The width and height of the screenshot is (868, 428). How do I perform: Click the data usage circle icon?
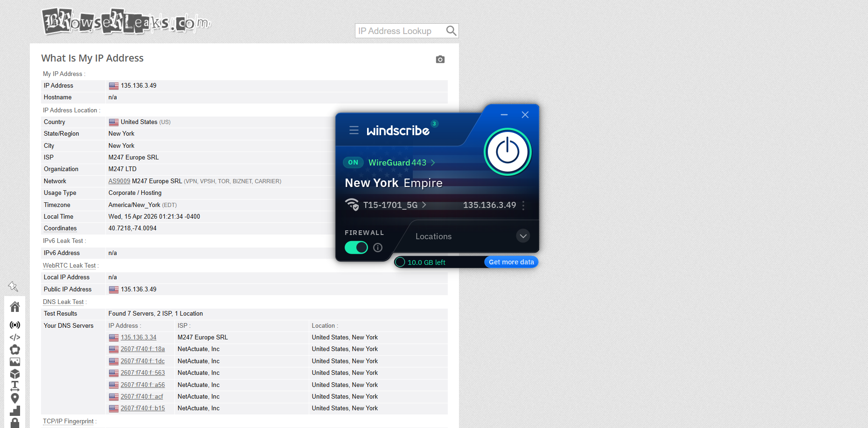pos(400,262)
